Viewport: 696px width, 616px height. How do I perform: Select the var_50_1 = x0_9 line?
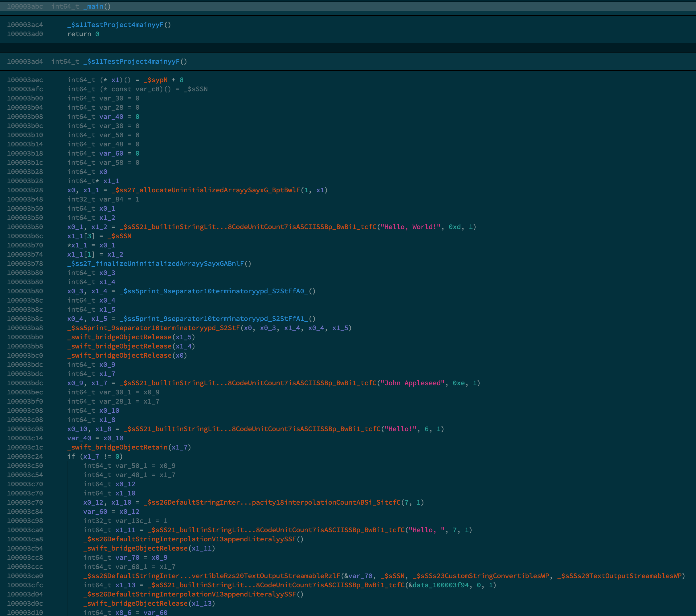pyautogui.click(x=129, y=466)
